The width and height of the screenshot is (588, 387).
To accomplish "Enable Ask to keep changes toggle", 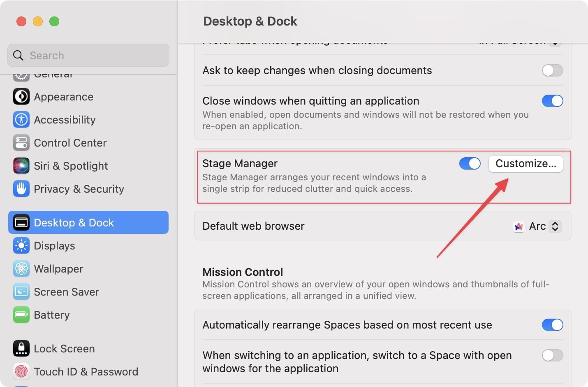I will [552, 70].
